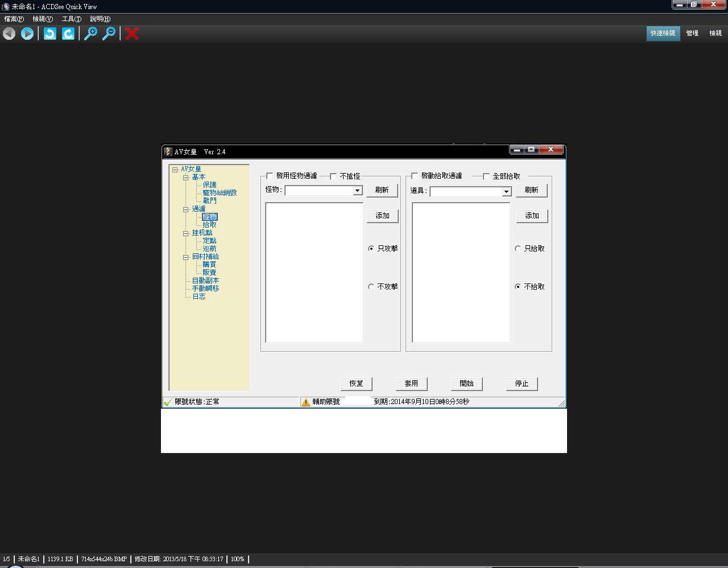The width and height of the screenshot is (728, 568).
Task: Click the 到期 expiry date status text
Action: click(x=421, y=402)
